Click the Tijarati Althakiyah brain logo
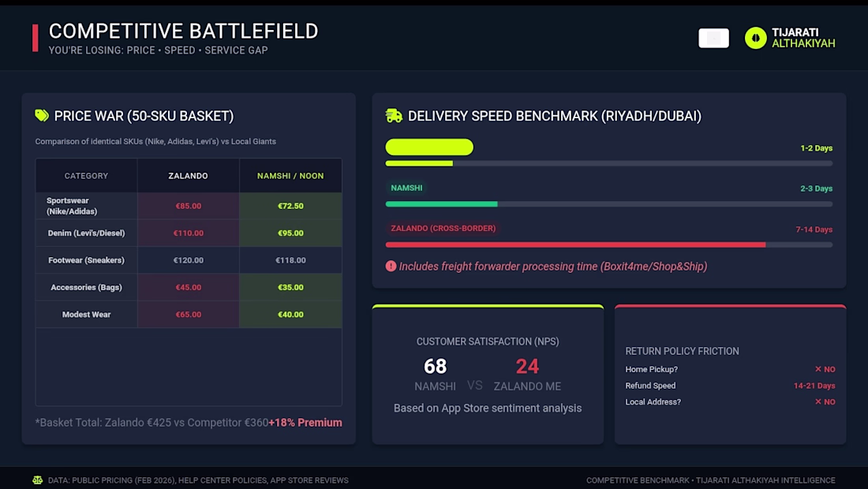 pyautogui.click(x=756, y=38)
